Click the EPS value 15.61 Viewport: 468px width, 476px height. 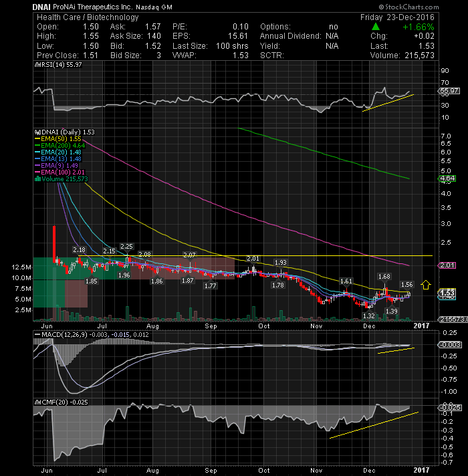pyautogui.click(x=238, y=36)
